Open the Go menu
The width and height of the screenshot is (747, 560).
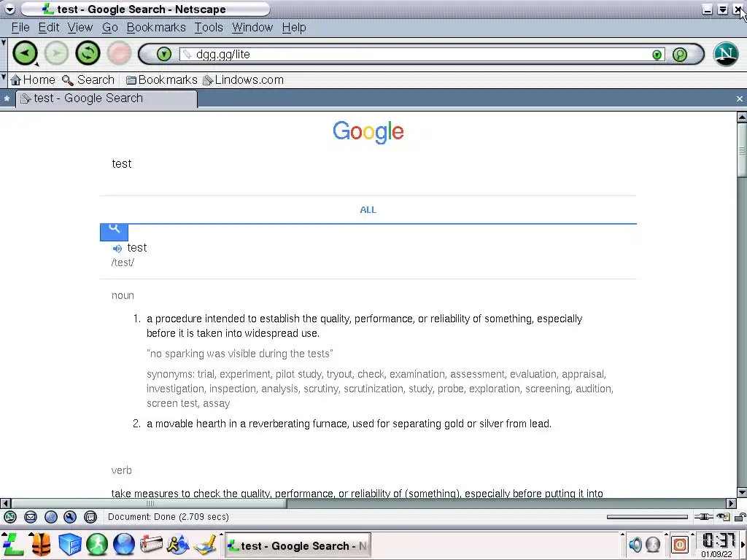tap(110, 28)
